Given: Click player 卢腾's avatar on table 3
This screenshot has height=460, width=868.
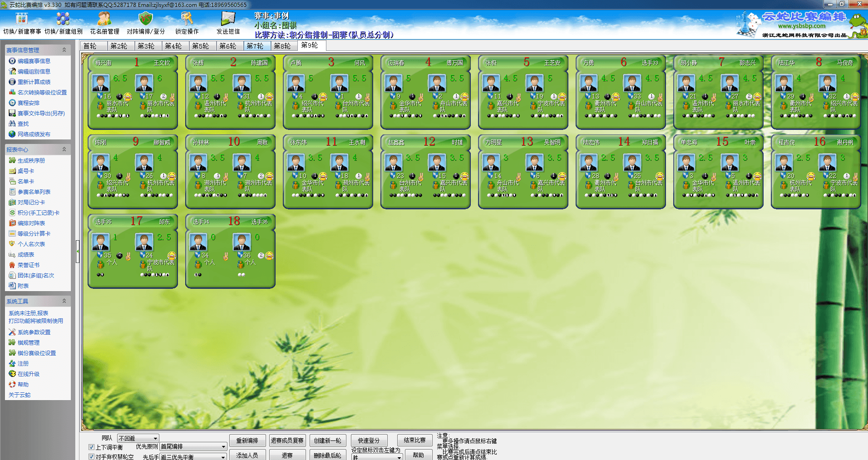Looking at the screenshot, I should [x=296, y=83].
